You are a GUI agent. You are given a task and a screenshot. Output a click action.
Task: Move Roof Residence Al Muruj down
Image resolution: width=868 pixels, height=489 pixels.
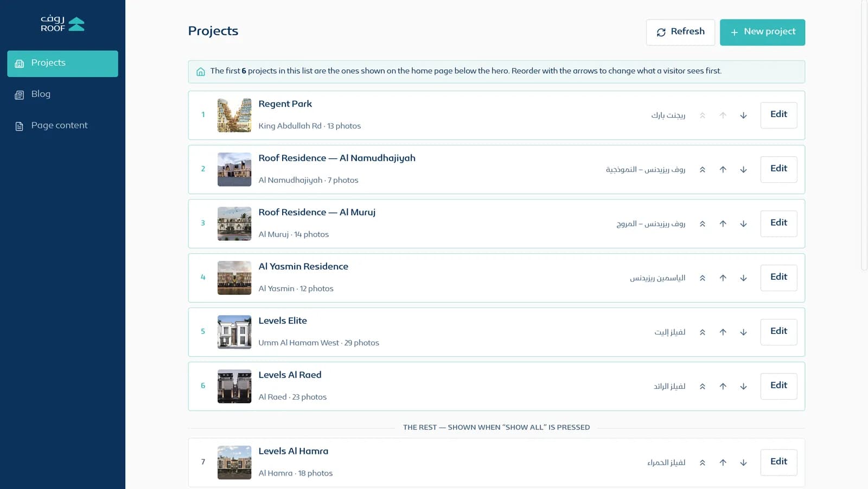click(x=743, y=224)
